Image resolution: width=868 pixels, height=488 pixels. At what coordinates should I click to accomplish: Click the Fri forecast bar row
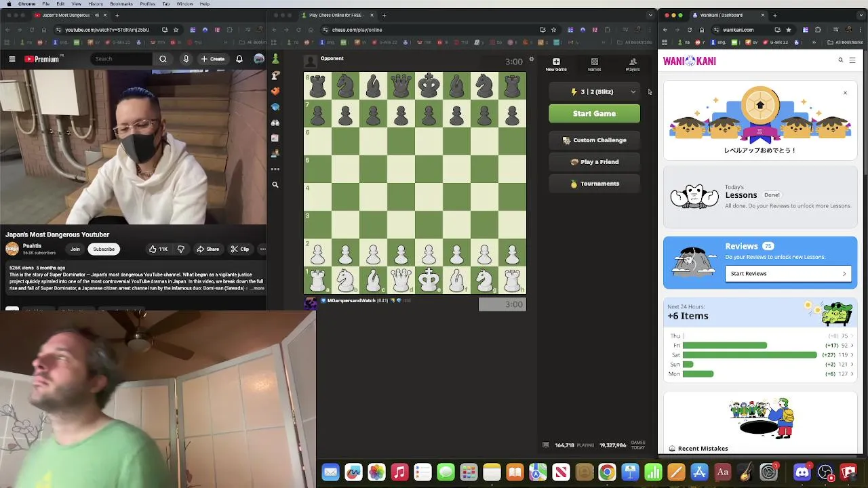point(760,346)
